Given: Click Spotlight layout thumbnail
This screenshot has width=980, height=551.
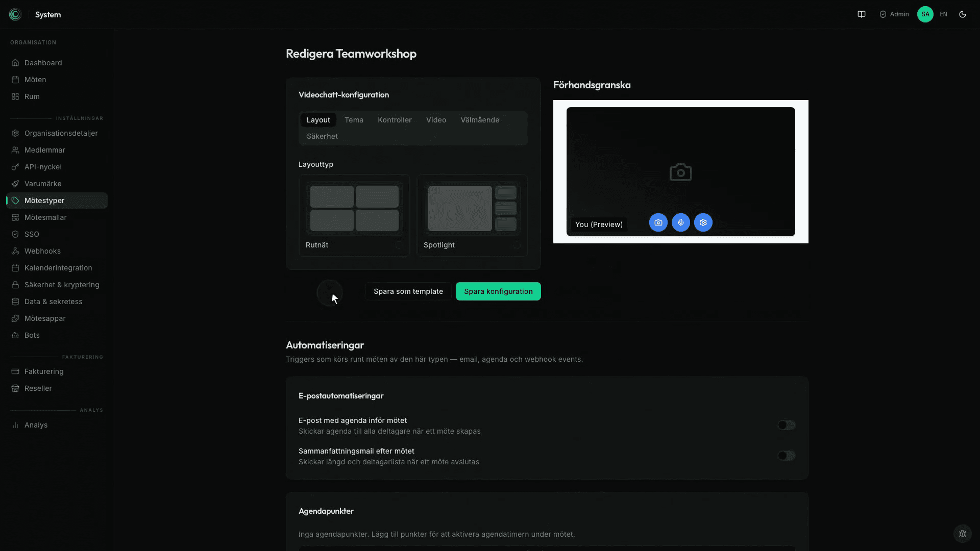Looking at the screenshot, I should point(472,208).
